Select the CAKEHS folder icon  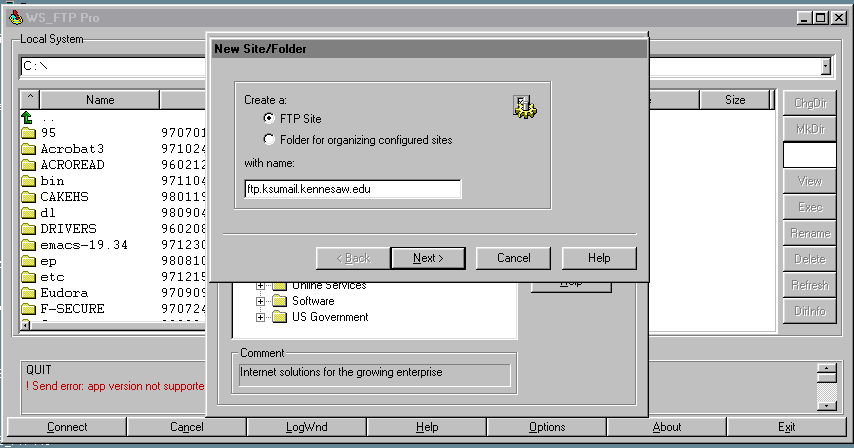28,197
